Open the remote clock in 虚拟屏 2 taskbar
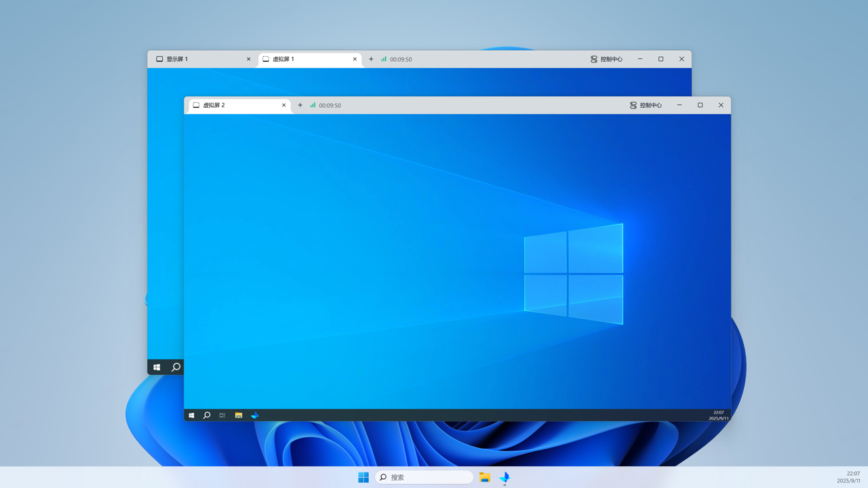Screen dimensions: 868x488 [x=718, y=415]
